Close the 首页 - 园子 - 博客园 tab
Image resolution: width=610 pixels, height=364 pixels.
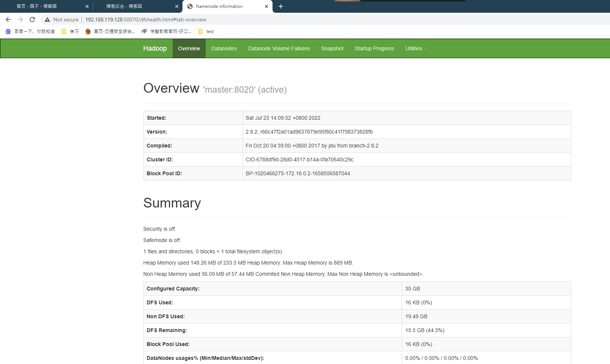[87, 6]
